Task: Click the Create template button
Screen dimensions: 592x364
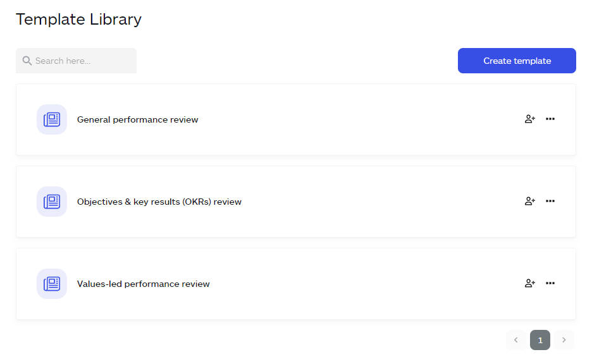Action: (517, 60)
